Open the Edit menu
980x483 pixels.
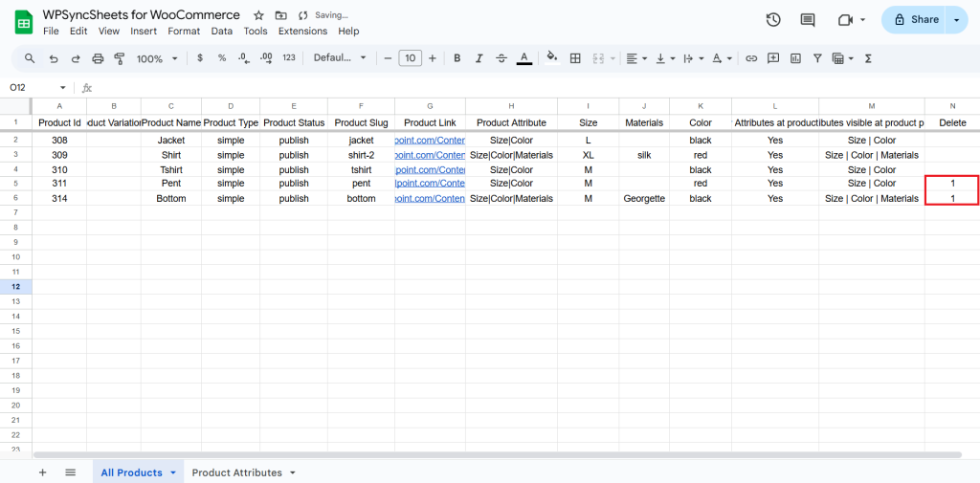(78, 32)
